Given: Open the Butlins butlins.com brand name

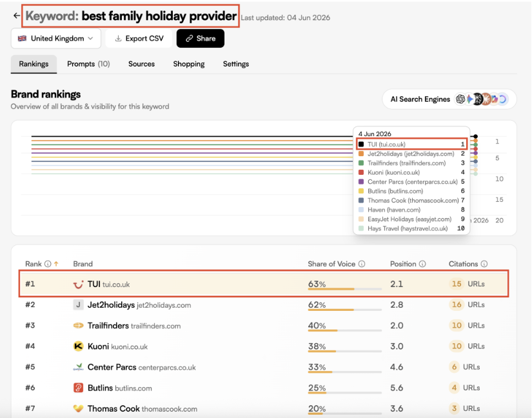Looking at the screenshot, I should coord(120,388).
